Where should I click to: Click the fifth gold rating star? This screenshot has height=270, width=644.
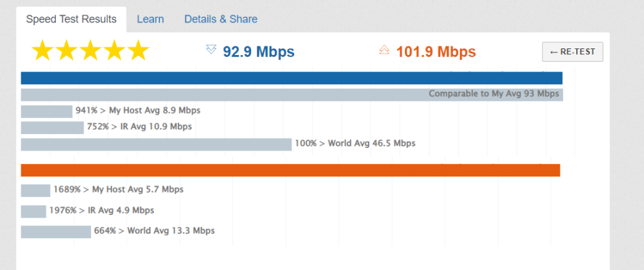pyautogui.click(x=138, y=51)
